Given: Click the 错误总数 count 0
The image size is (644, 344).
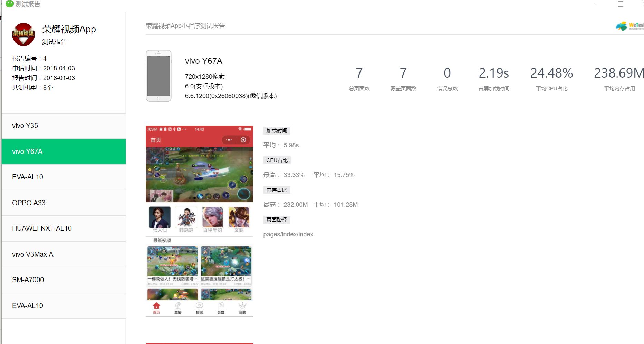Looking at the screenshot, I should tap(447, 73).
